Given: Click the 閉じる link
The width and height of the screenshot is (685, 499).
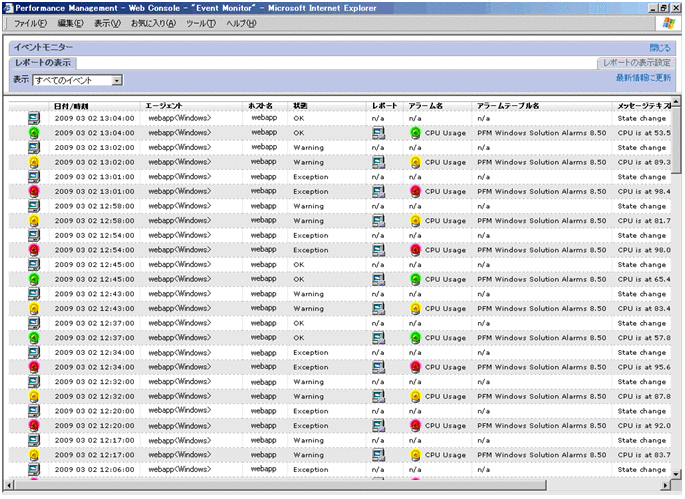Looking at the screenshot, I should (x=660, y=47).
